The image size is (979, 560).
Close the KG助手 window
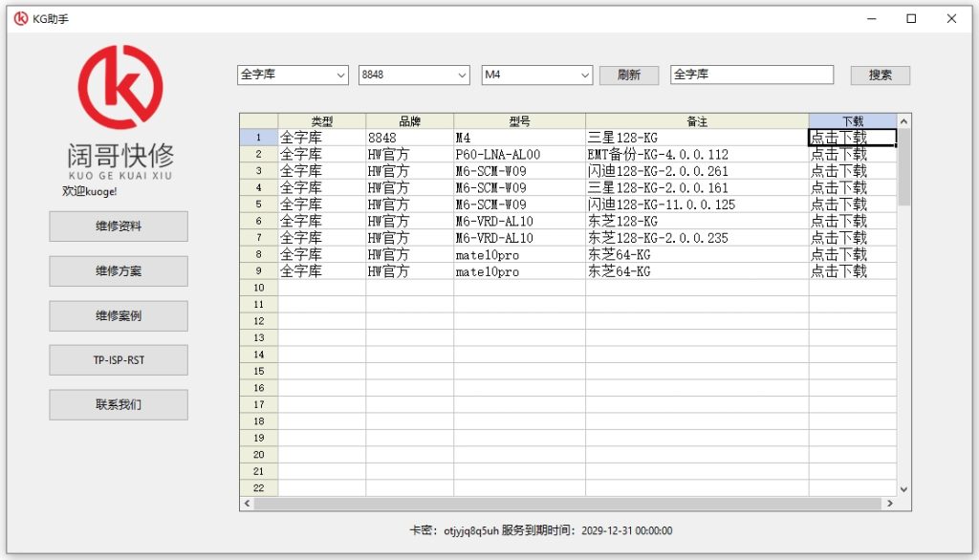coord(951,19)
